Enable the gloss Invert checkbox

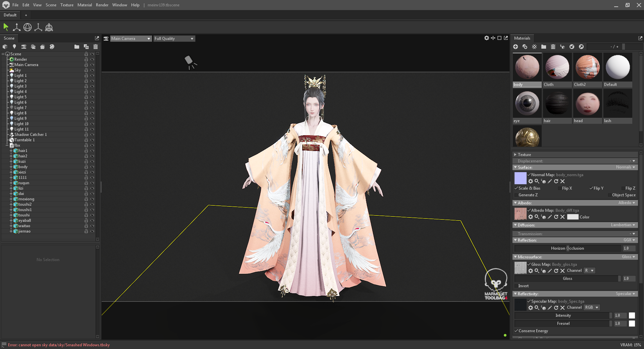[516, 286]
